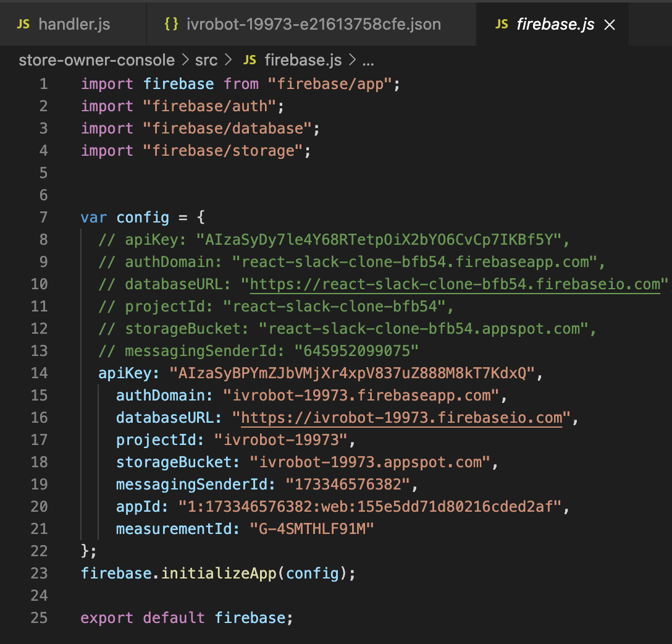Click storageBucket "ivrobot-19973.appspot.com" value
The width and height of the screenshot is (672, 644).
[371, 462]
